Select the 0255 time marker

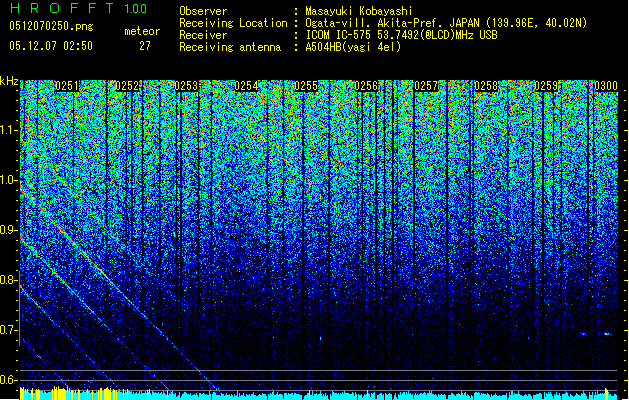[306, 86]
